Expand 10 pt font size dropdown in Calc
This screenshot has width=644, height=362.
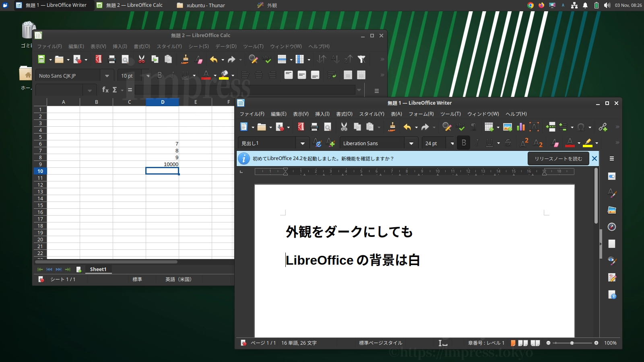tap(148, 76)
